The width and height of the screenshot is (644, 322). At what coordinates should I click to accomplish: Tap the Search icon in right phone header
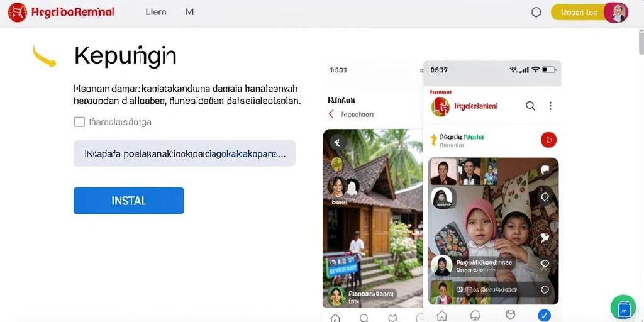530,106
